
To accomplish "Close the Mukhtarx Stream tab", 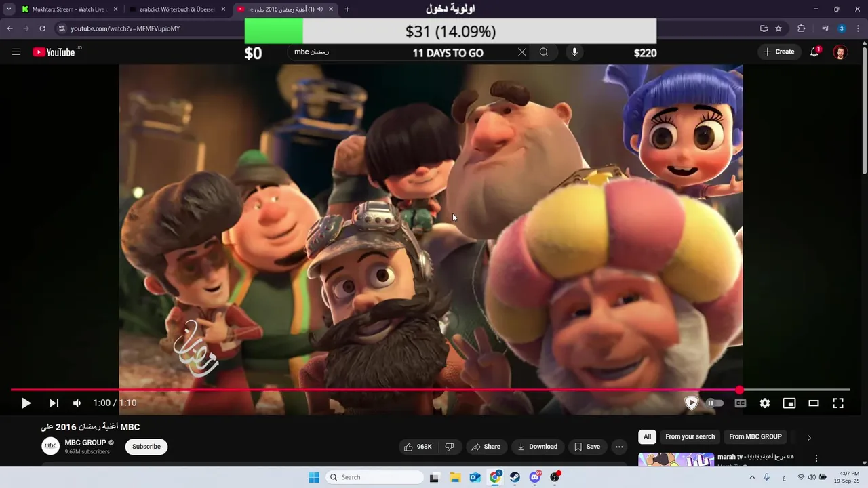I will [x=115, y=9].
